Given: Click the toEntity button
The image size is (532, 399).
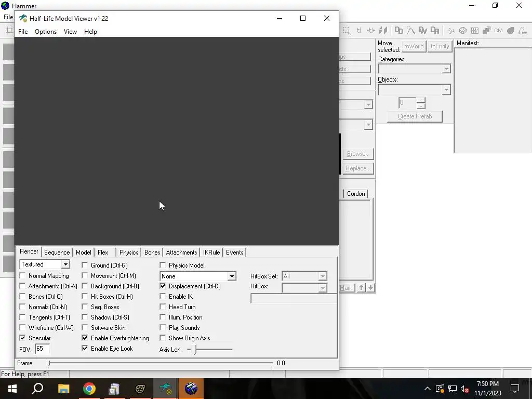Looking at the screenshot, I should click(x=440, y=46).
